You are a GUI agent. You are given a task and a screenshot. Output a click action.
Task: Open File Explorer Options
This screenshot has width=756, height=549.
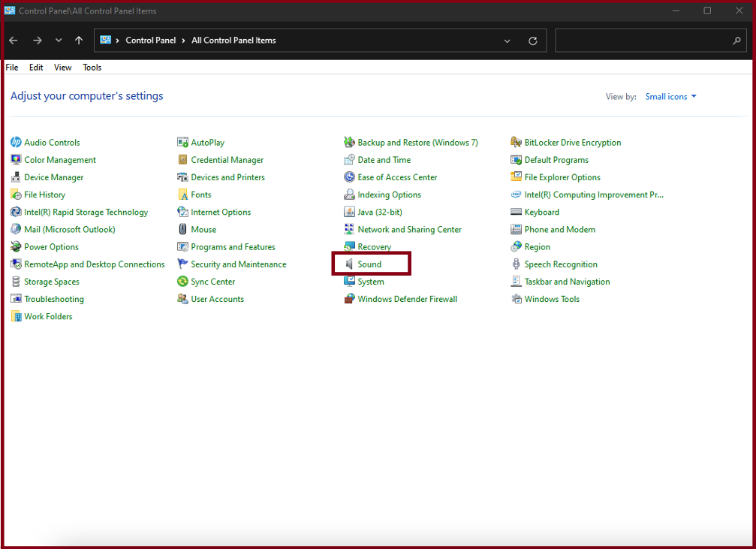click(562, 177)
